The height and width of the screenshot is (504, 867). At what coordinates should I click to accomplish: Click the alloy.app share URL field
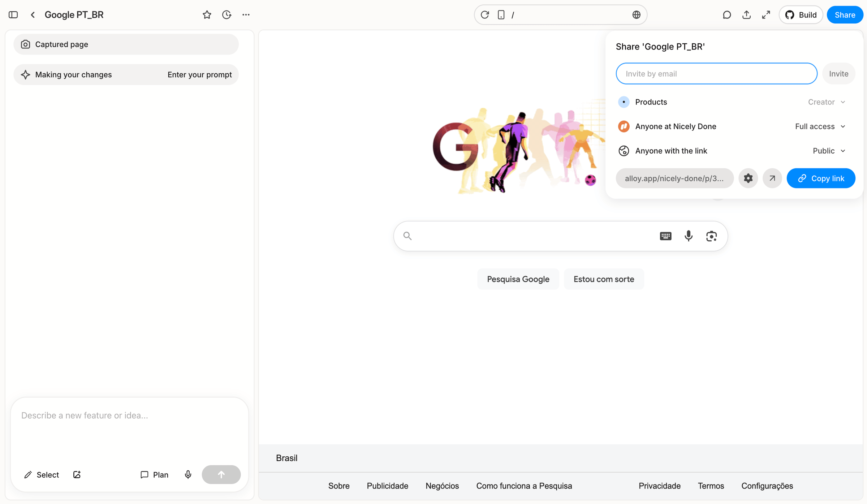pyautogui.click(x=674, y=178)
